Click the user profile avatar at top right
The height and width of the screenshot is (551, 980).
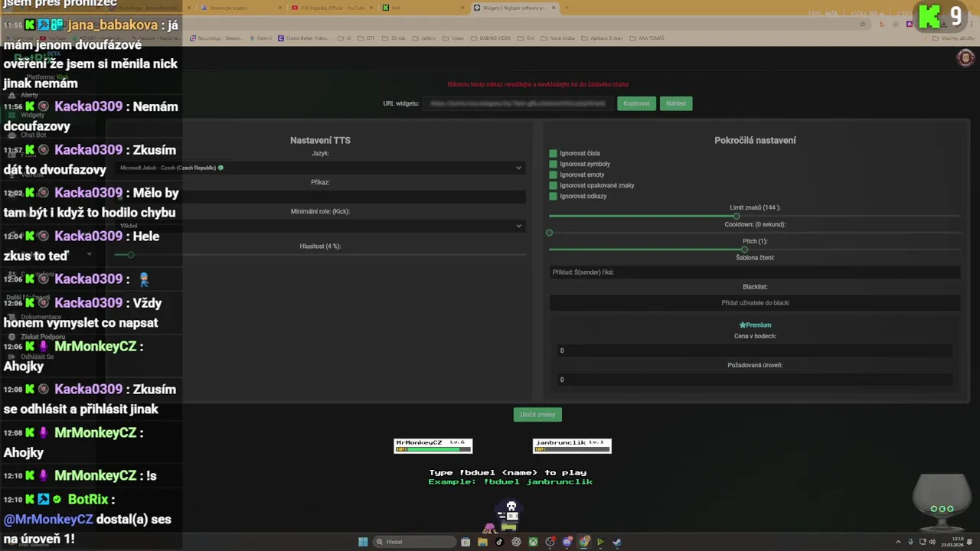coord(965,57)
